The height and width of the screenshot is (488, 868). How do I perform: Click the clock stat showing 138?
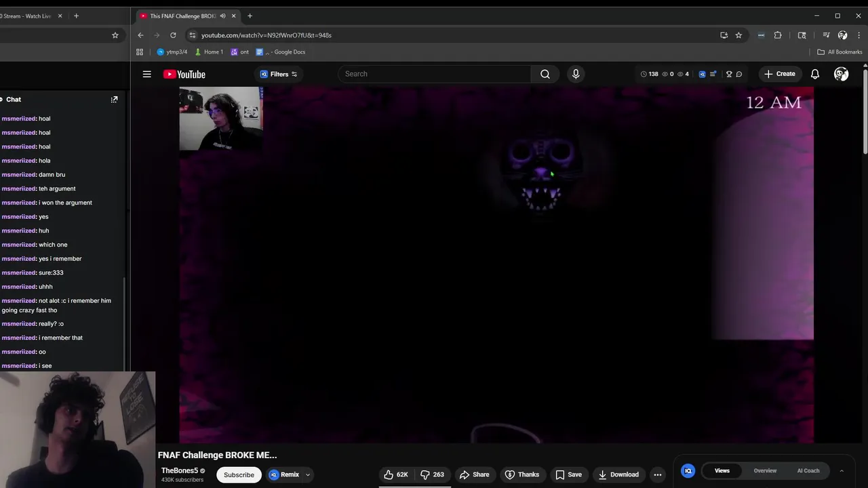[649, 74]
